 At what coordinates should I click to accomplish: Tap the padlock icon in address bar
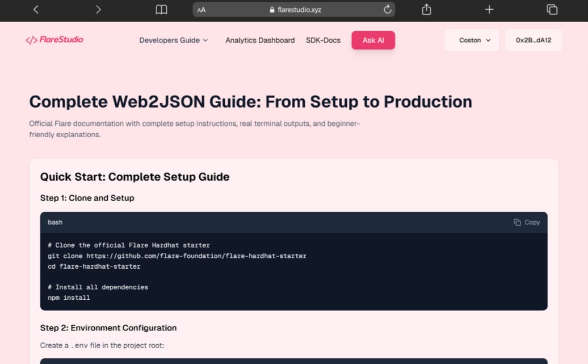point(272,10)
